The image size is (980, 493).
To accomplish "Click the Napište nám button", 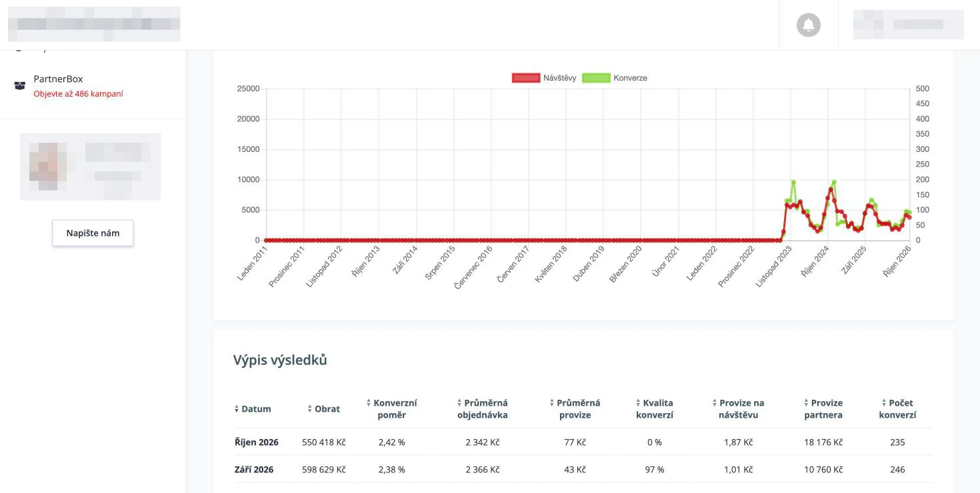I will [93, 233].
